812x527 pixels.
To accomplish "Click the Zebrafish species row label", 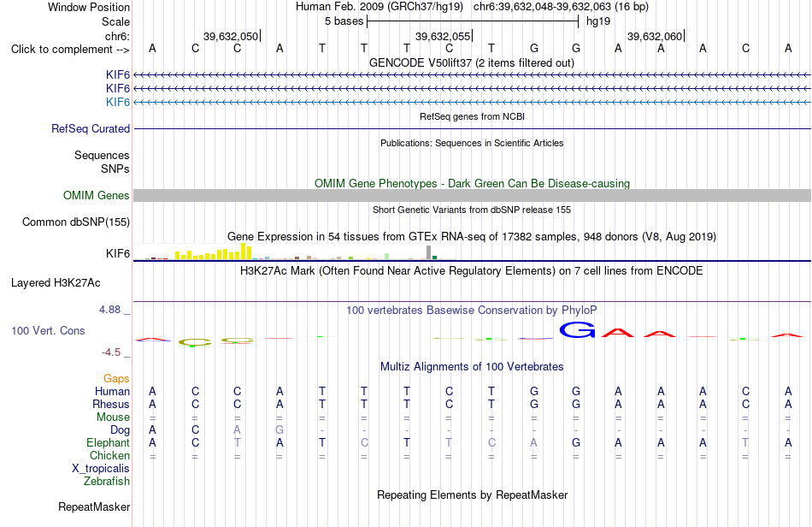I will [107, 482].
